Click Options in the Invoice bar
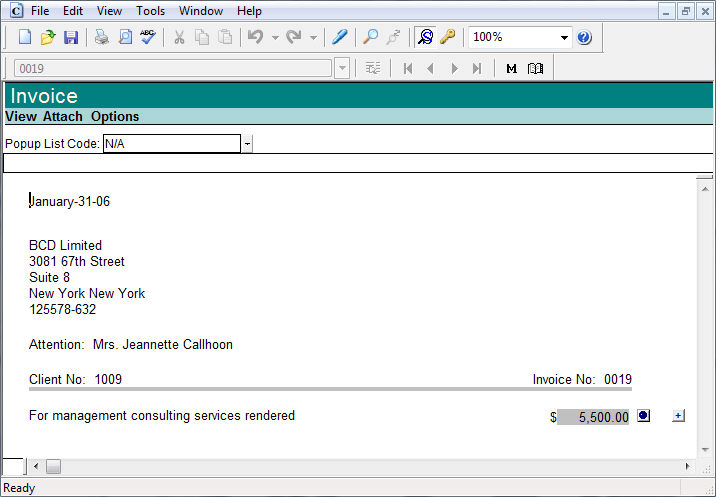The width and height of the screenshot is (716, 497). click(x=115, y=116)
